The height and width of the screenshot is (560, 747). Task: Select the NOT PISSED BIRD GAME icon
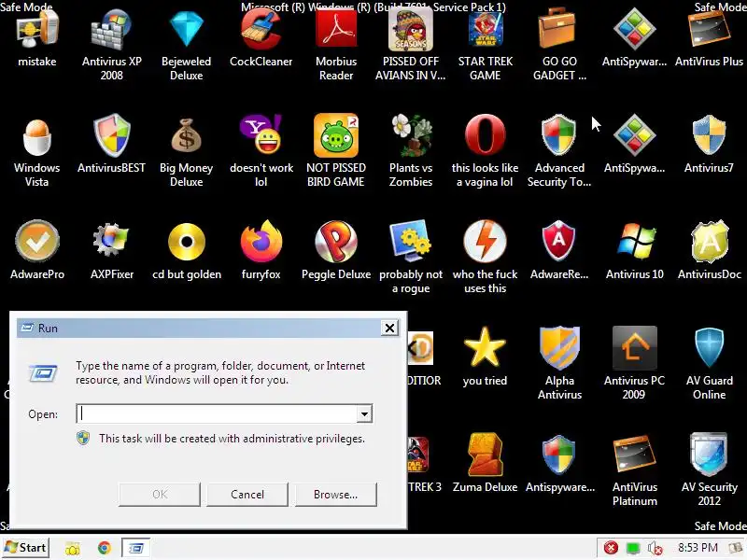tap(336, 135)
